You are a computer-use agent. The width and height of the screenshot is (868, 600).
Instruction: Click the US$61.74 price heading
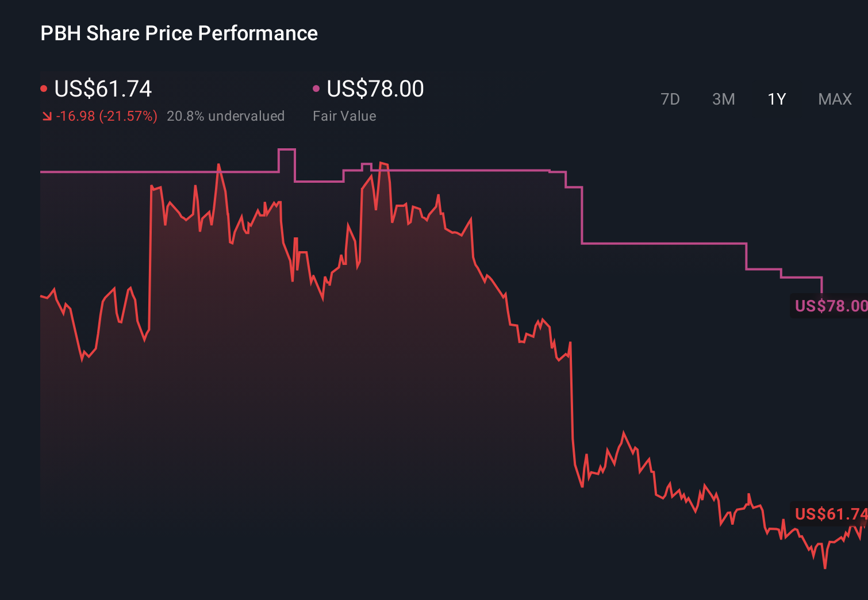103,89
